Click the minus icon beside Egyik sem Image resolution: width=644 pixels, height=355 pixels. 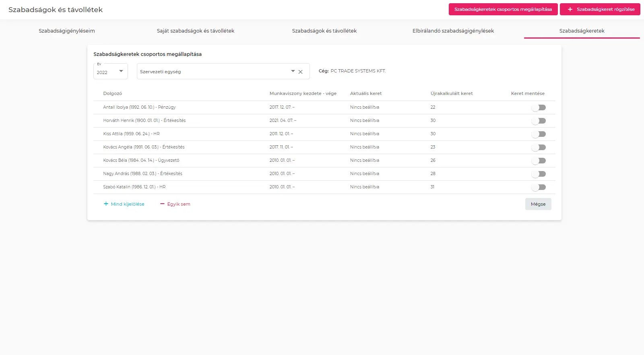click(162, 204)
